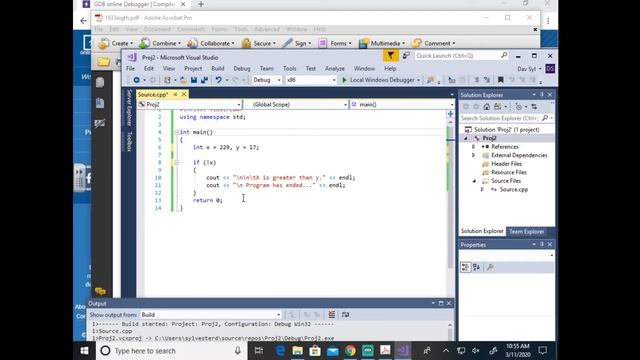Click the Home icon in Solution Explorer
The image size is (640, 360).
[x=487, y=107]
